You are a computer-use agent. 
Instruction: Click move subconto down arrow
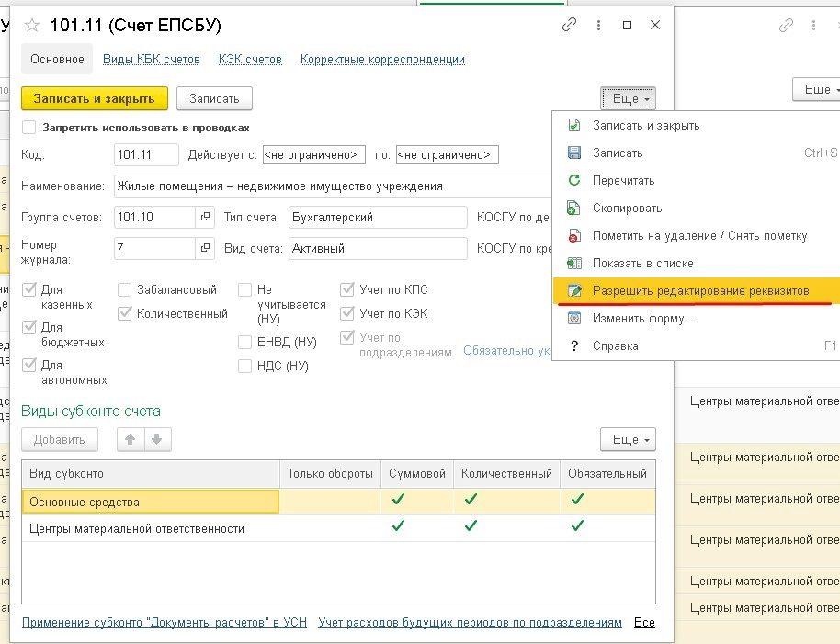click(157, 439)
